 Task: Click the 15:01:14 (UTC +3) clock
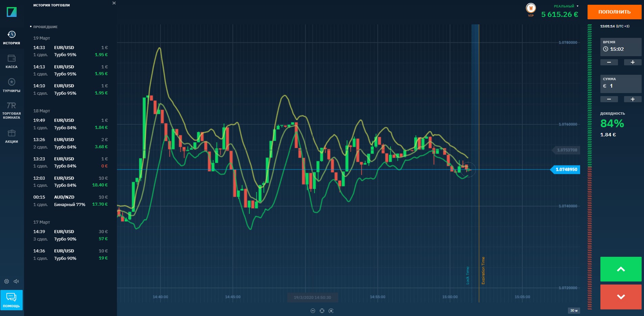615,26
